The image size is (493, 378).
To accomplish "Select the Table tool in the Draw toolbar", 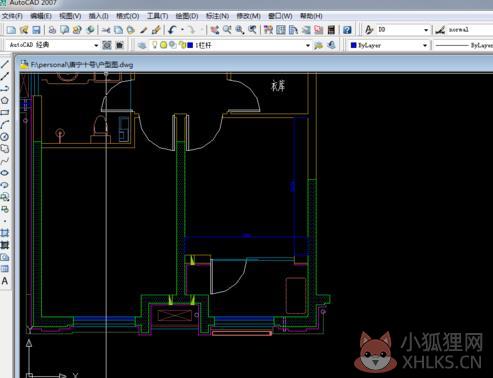I will click(x=5, y=269).
